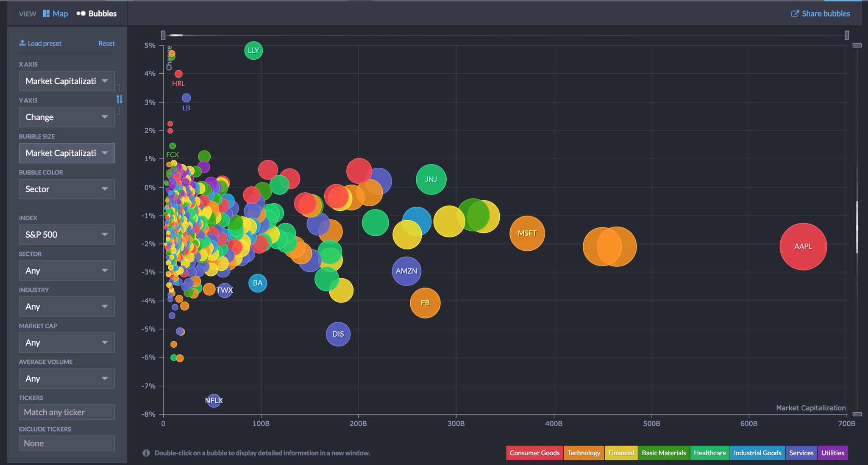The width and height of the screenshot is (868, 465).
Task: Toggle Consumer Goods sector in legend
Action: click(x=534, y=453)
